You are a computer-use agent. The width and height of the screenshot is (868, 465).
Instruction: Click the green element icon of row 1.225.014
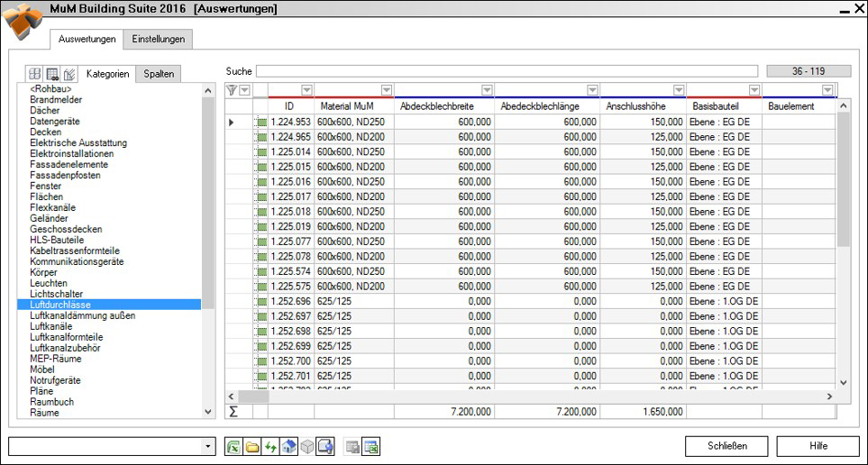pyautogui.click(x=260, y=151)
